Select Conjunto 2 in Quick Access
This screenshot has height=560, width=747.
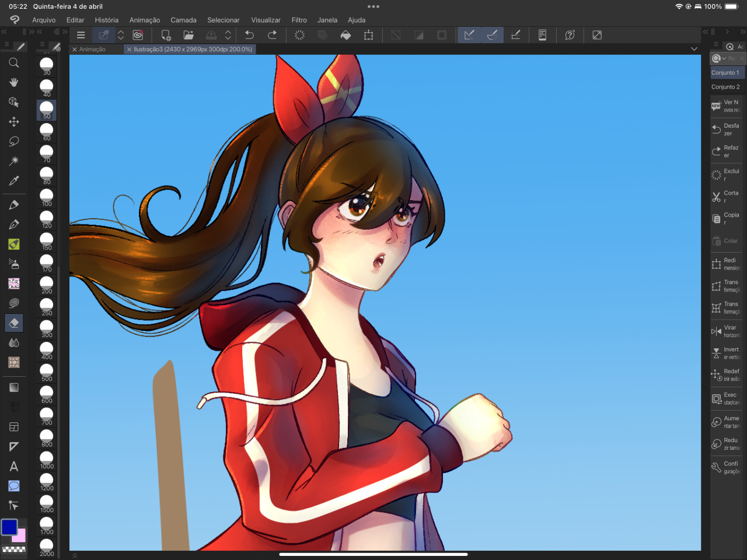[x=726, y=87]
